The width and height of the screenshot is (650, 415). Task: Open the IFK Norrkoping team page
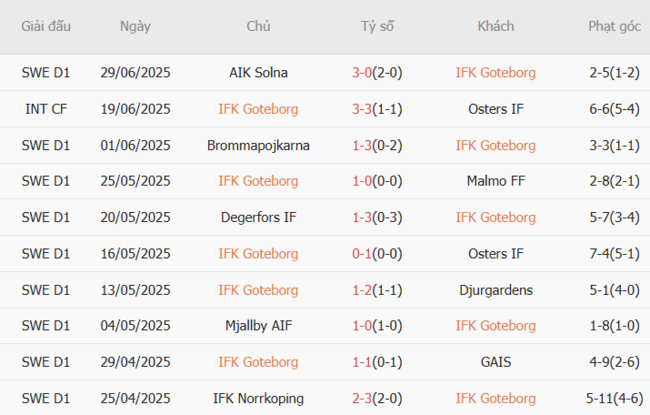pyautogui.click(x=258, y=398)
